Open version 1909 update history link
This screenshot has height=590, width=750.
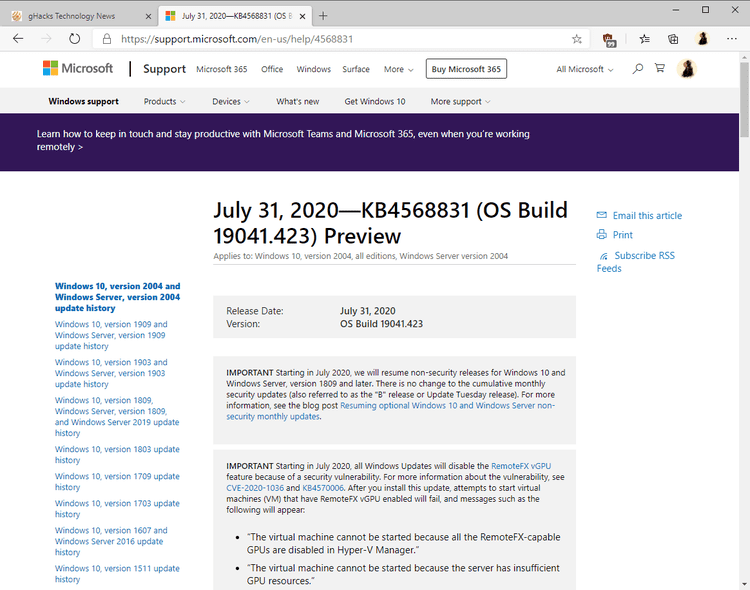tap(111, 335)
